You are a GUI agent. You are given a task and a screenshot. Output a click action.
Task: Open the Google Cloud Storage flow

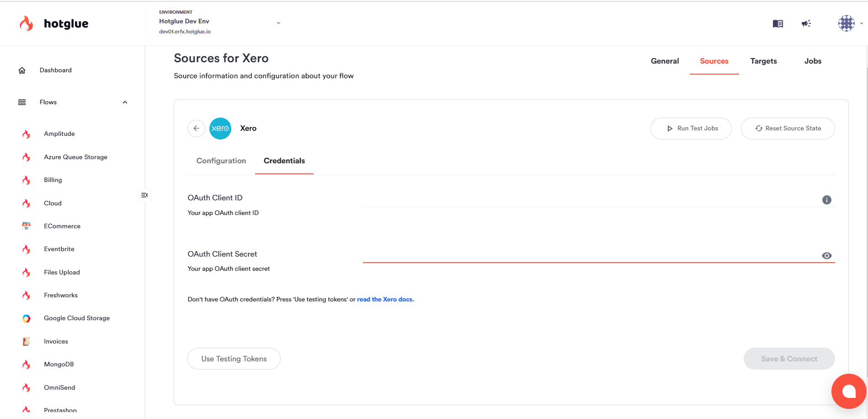coord(77,318)
